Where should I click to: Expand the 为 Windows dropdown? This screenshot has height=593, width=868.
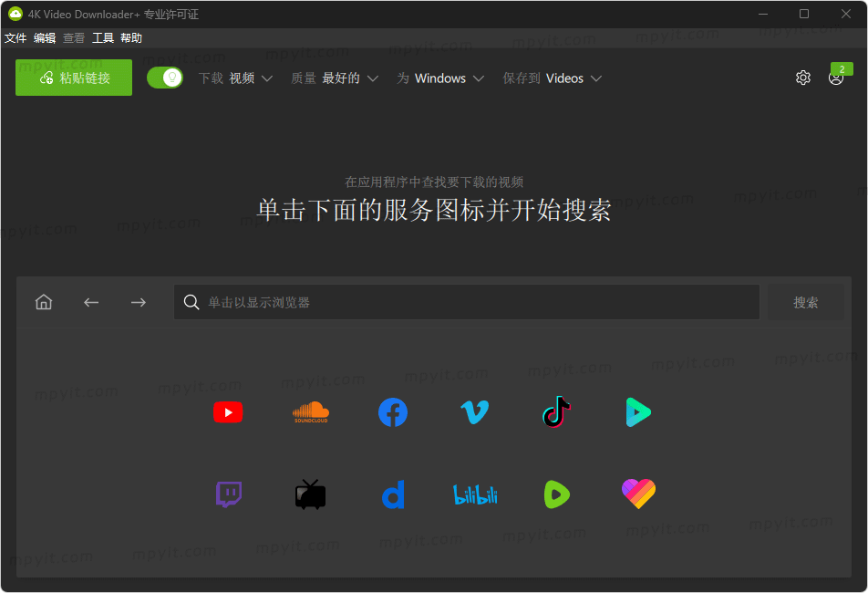click(440, 78)
